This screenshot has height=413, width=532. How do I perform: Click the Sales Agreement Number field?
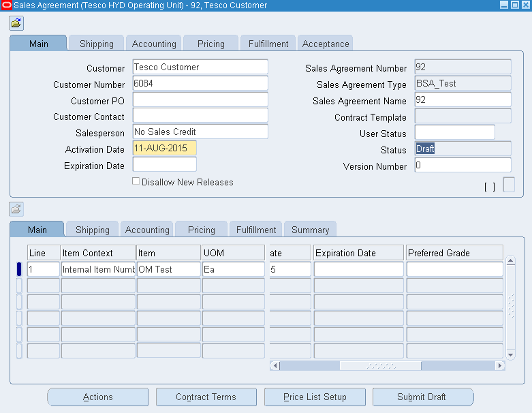tap(463, 67)
